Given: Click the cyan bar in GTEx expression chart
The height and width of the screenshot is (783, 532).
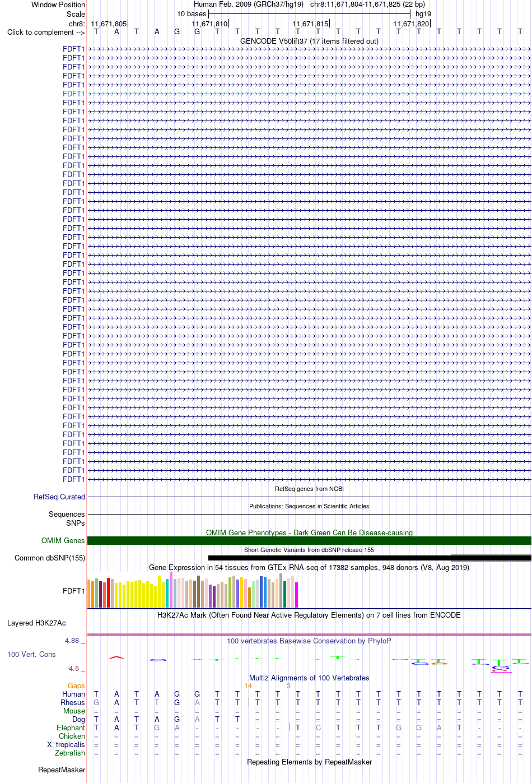Looking at the screenshot, I should pyautogui.click(x=167, y=594).
